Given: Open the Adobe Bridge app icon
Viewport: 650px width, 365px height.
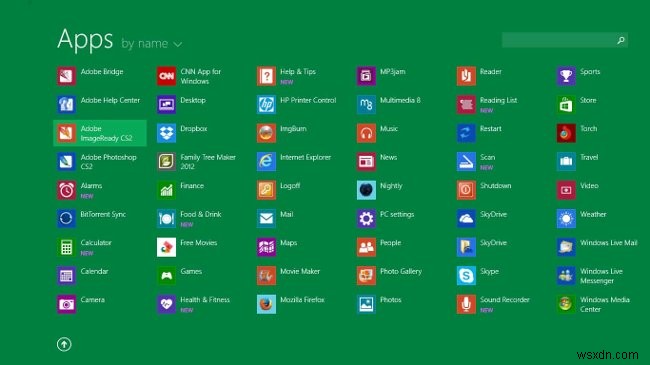Looking at the screenshot, I should click(x=66, y=76).
